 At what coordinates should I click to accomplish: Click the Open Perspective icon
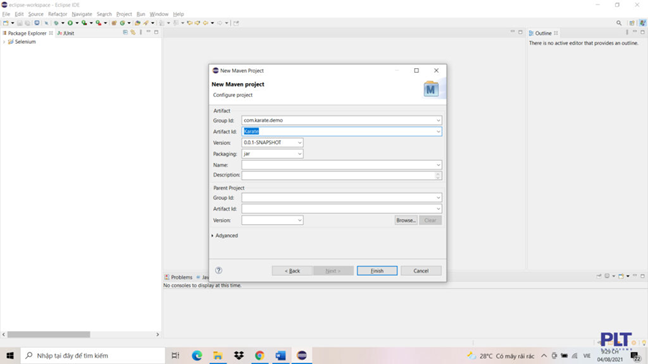tap(632, 23)
